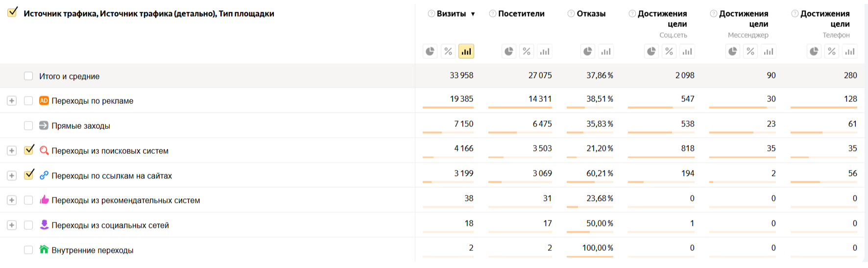
Task: Select pie chart icon under Визиты column
Action: [430, 51]
